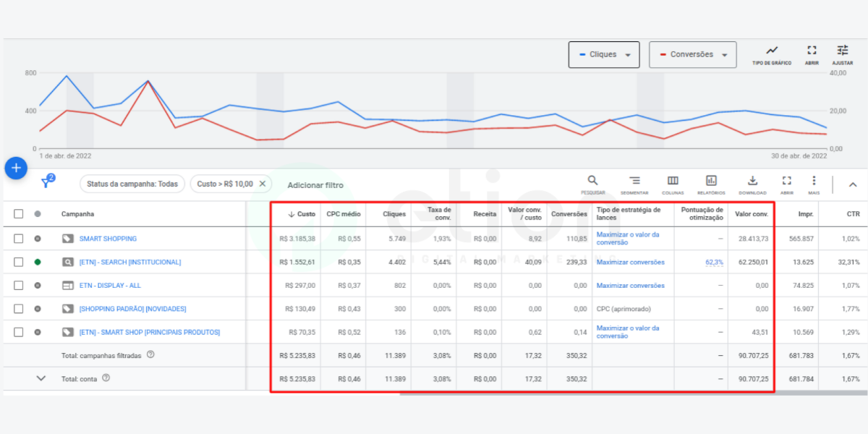Click the Pesquisar search icon
The width and height of the screenshot is (868, 434).
coord(592,181)
